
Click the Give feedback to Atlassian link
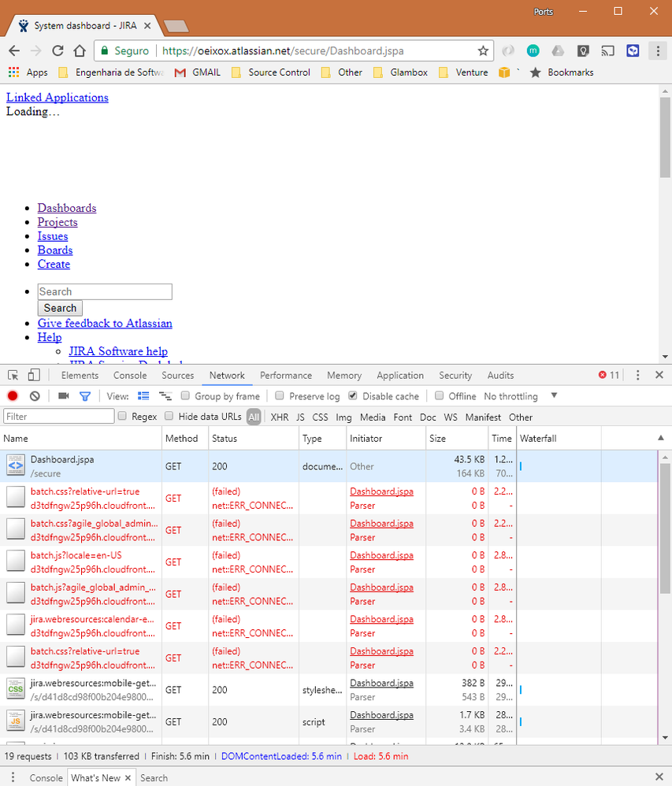point(105,323)
